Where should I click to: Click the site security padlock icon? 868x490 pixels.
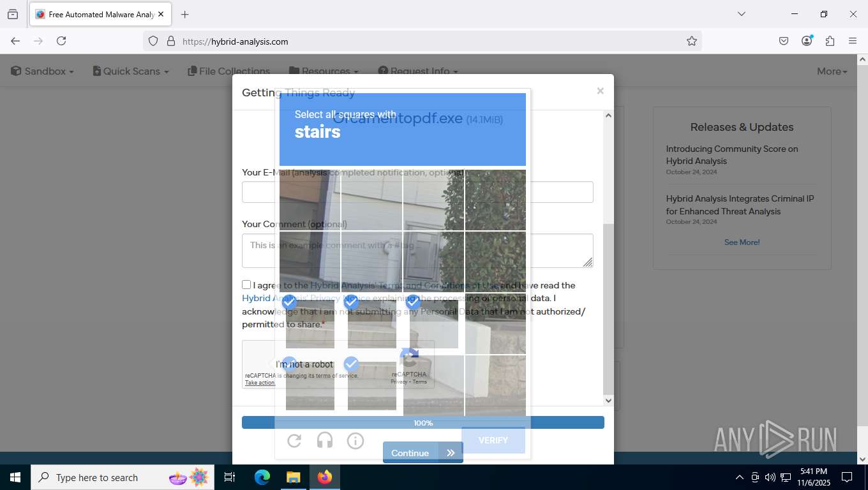click(x=171, y=41)
